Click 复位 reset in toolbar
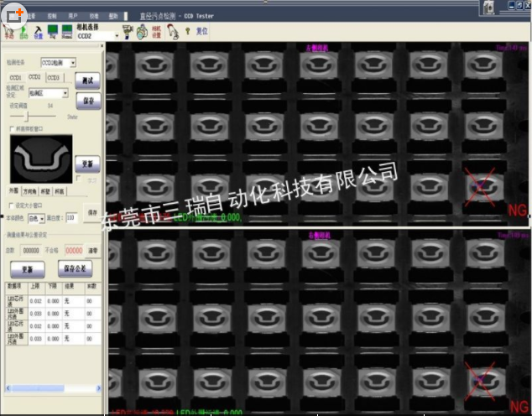This screenshot has width=532, height=416. 202,32
